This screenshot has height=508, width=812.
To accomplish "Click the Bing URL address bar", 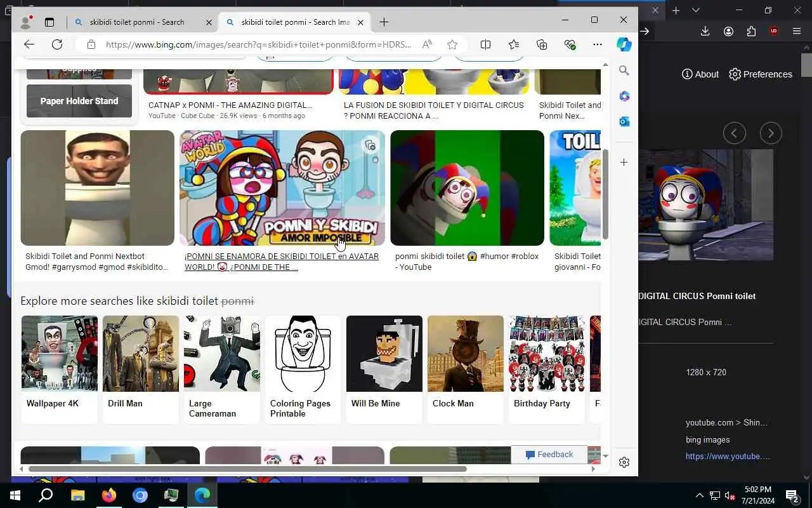I will pyautogui.click(x=259, y=44).
